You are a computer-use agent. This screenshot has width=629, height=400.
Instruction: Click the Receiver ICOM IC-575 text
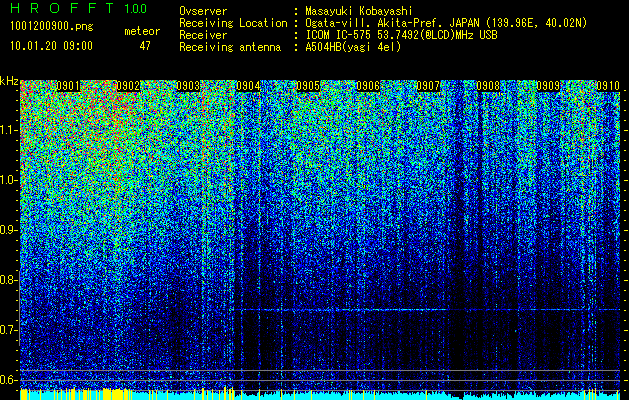402,35
